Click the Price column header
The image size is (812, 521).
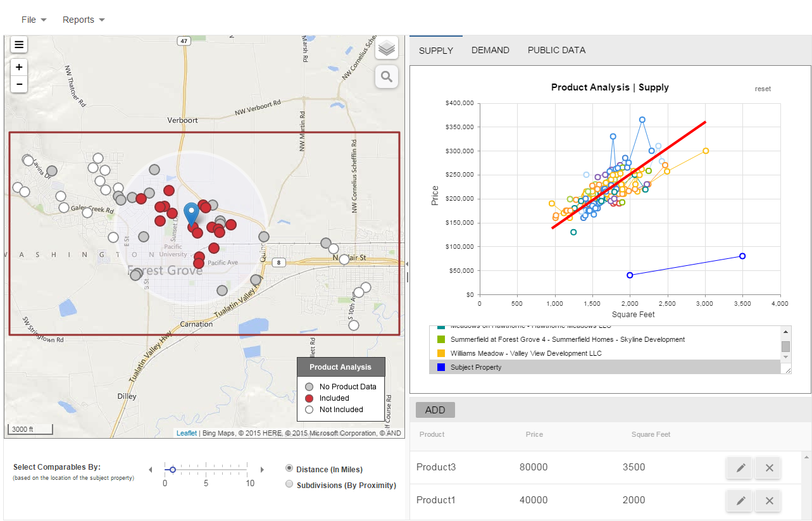[x=534, y=434]
